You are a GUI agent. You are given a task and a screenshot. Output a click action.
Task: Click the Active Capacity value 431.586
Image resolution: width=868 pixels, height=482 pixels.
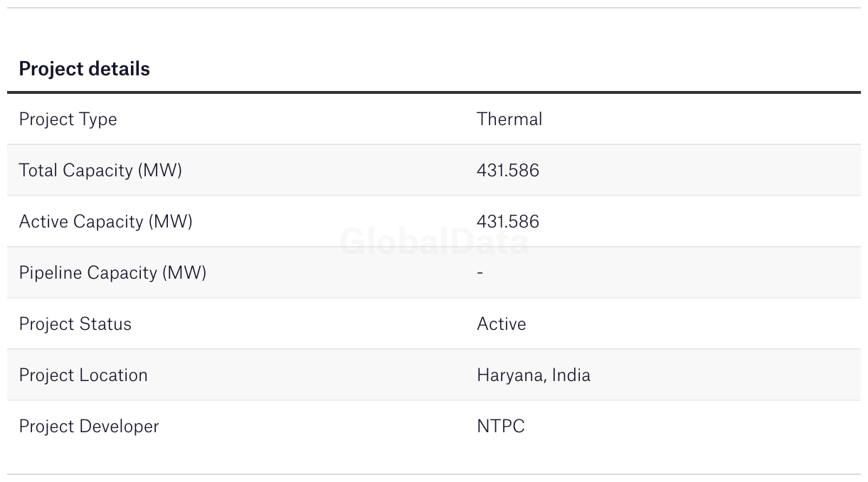click(508, 222)
